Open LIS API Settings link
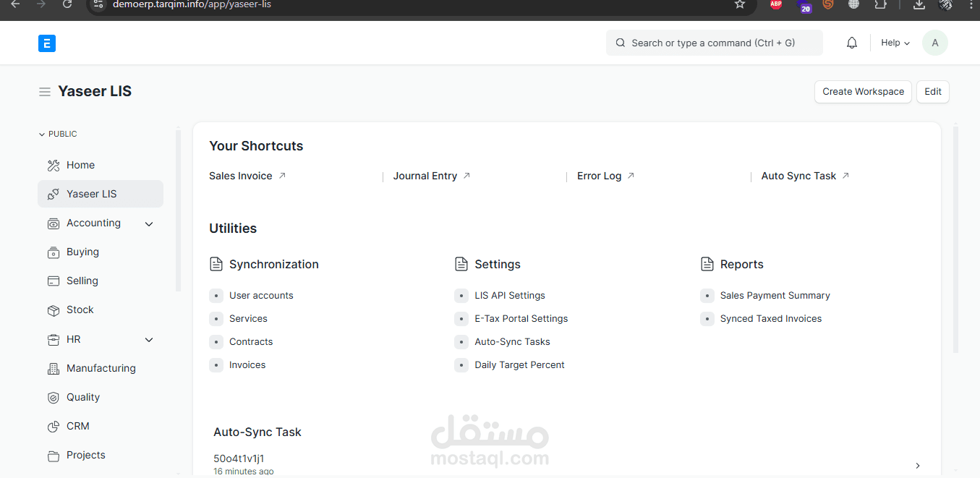980x478 pixels. click(x=510, y=296)
